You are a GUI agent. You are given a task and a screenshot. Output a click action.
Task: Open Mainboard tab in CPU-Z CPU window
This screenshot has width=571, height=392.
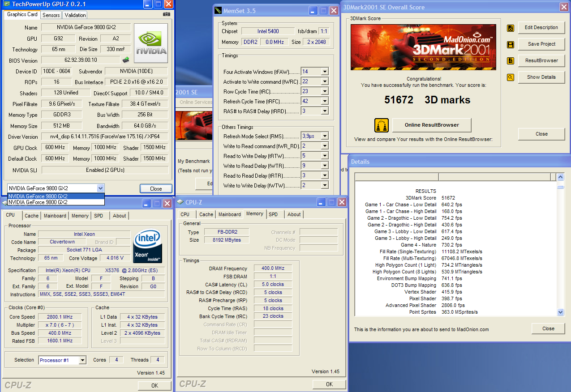click(x=55, y=216)
